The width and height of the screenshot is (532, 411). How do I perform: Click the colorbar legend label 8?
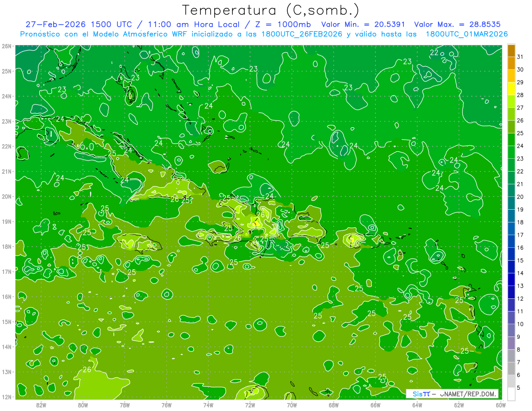coord(519,349)
